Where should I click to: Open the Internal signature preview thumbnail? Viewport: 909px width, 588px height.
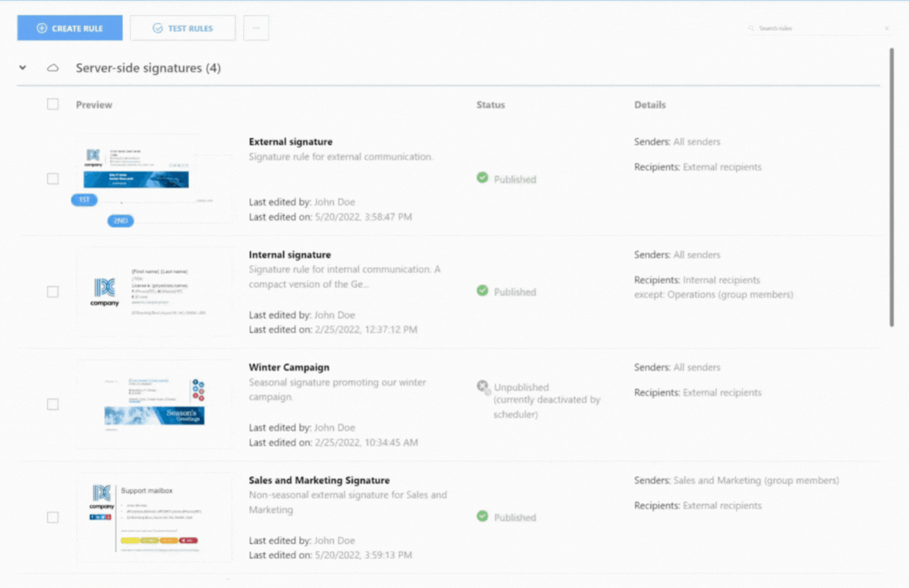[x=155, y=291]
